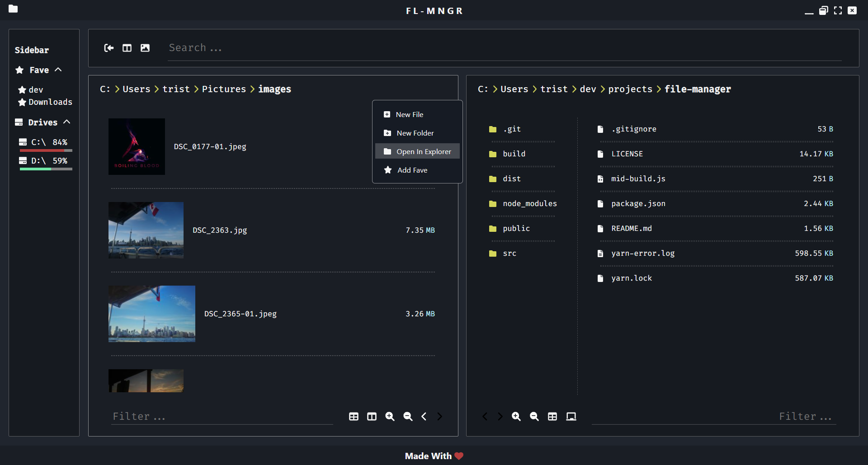Click the fullscreen icon in title bar
Image resolution: width=868 pixels, height=465 pixels.
tap(838, 10)
